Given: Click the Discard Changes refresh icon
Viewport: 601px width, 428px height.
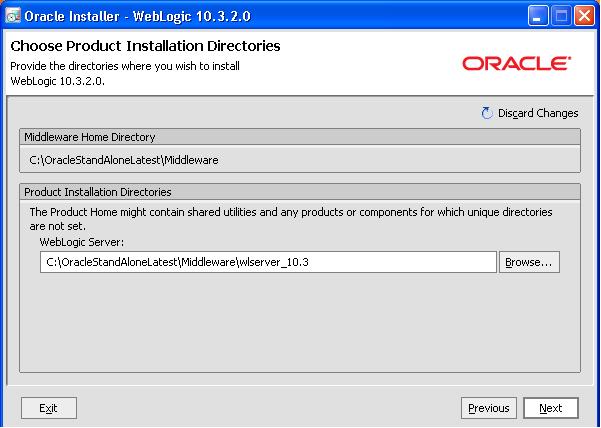Looking at the screenshot, I should [x=487, y=113].
